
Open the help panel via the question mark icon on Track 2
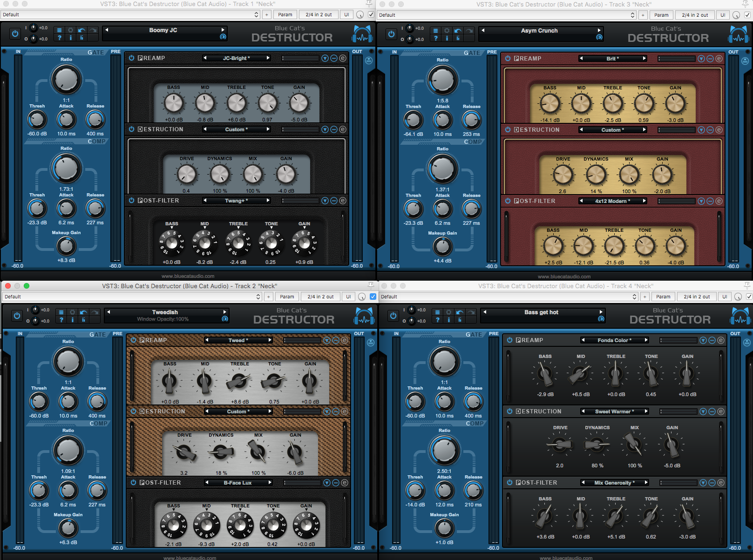tap(61, 319)
